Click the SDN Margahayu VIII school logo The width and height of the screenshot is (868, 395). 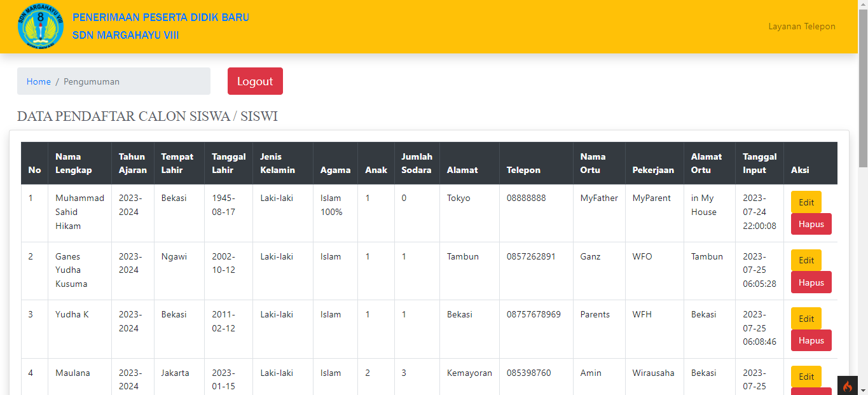pyautogui.click(x=41, y=27)
